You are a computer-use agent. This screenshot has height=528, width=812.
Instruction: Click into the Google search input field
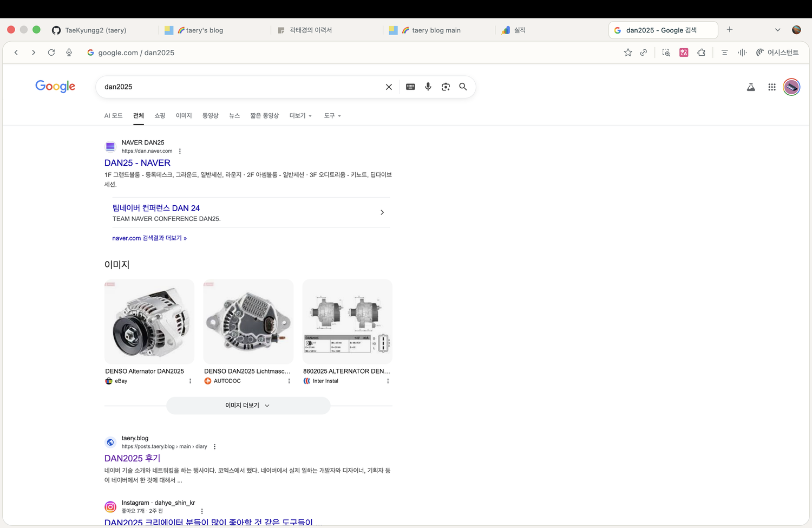coord(238,87)
